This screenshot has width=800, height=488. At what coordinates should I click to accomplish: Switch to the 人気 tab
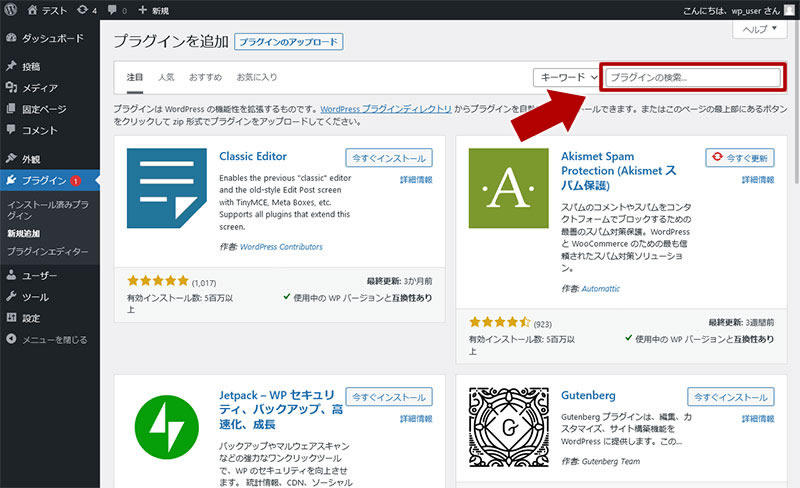pos(166,77)
